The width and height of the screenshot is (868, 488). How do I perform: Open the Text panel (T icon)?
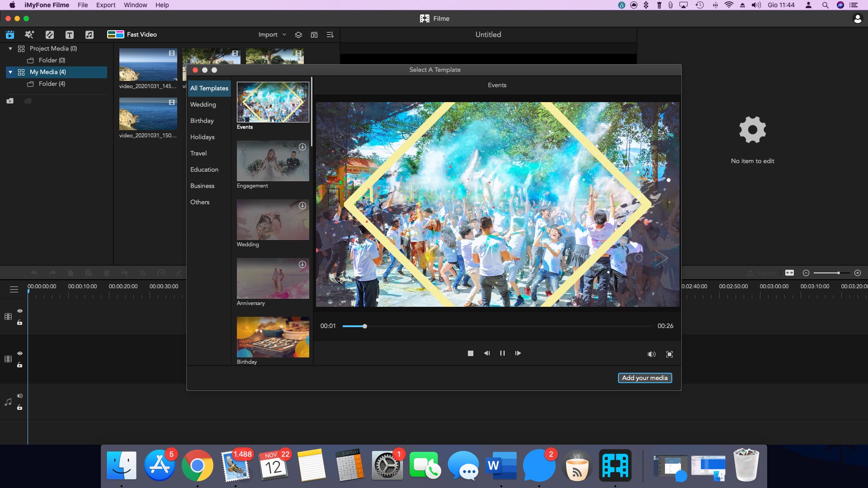(x=70, y=34)
